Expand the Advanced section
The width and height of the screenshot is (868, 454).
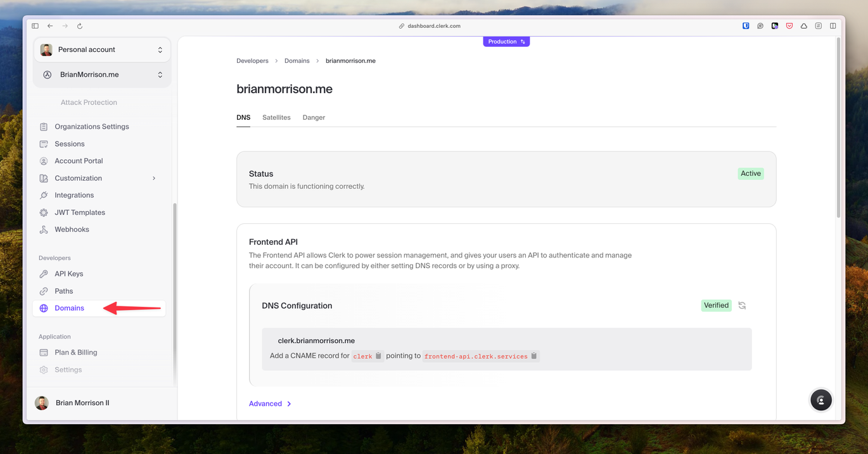click(x=271, y=404)
